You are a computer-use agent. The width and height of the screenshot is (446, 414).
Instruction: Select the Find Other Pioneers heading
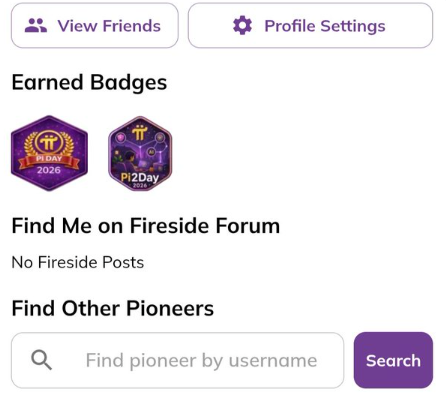click(113, 308)
